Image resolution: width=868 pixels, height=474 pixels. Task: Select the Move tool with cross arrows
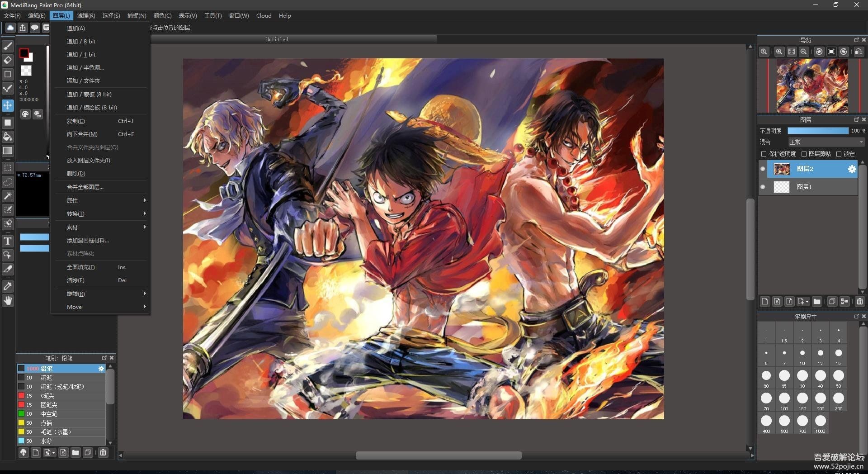8,105
